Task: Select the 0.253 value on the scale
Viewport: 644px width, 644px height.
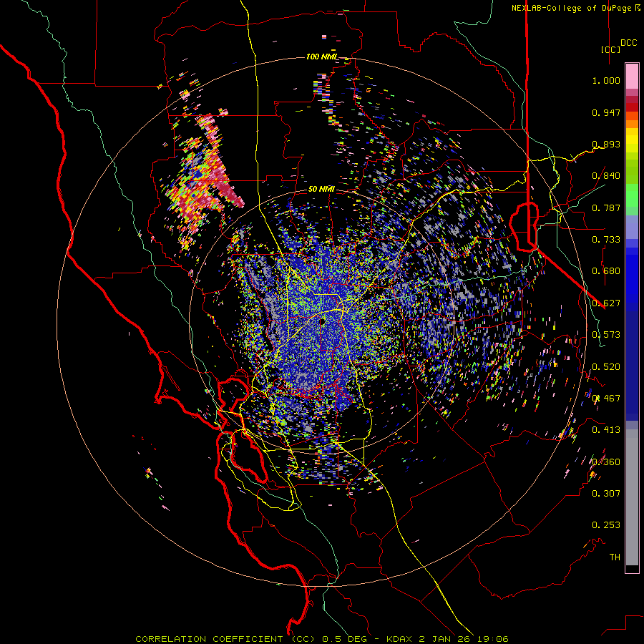Action: click(606, 525)
